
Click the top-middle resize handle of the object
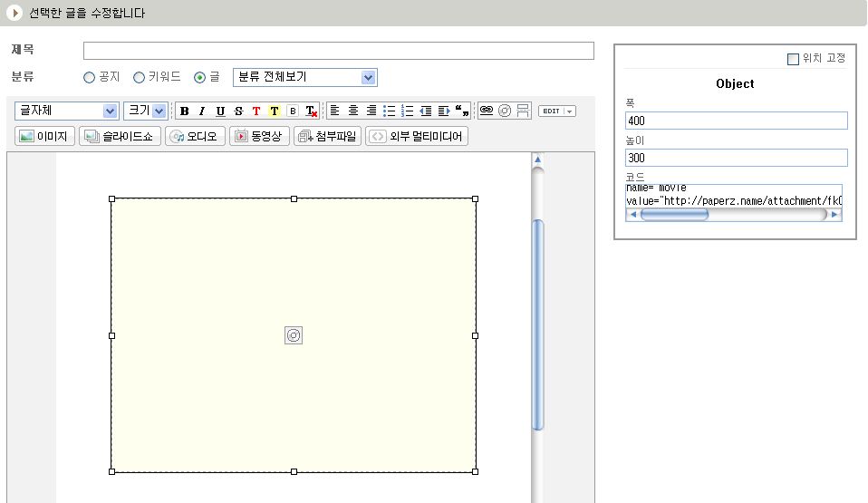pyautogui.click(x=294, y=198)
